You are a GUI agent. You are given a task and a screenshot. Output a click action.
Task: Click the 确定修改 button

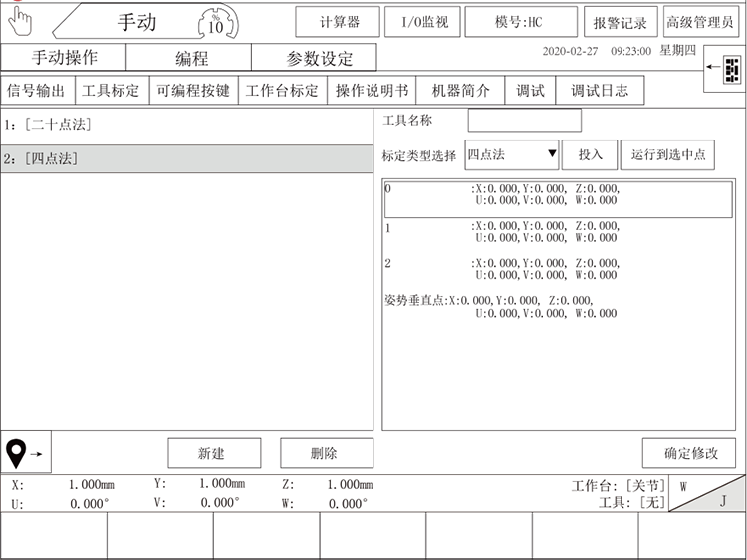click(x=689, y=453)
